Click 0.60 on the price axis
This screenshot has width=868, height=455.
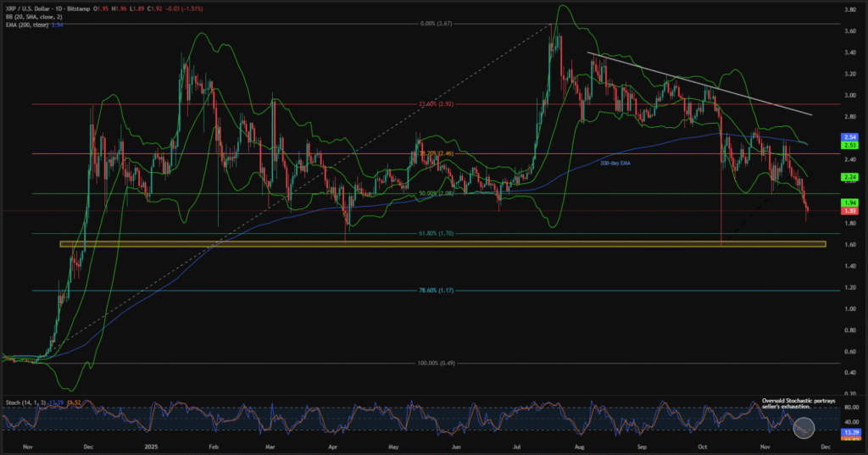point(850,352)
